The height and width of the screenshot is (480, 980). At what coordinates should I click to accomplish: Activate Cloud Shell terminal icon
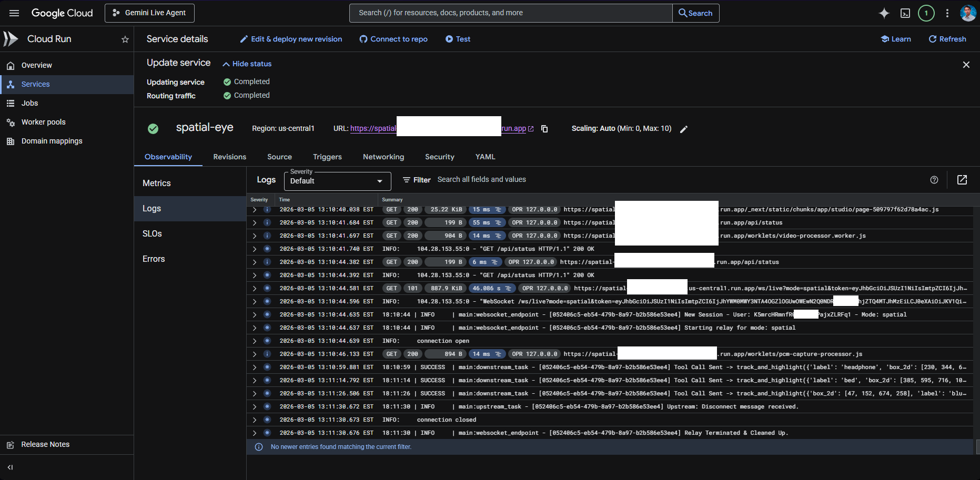tap(905, 13)
